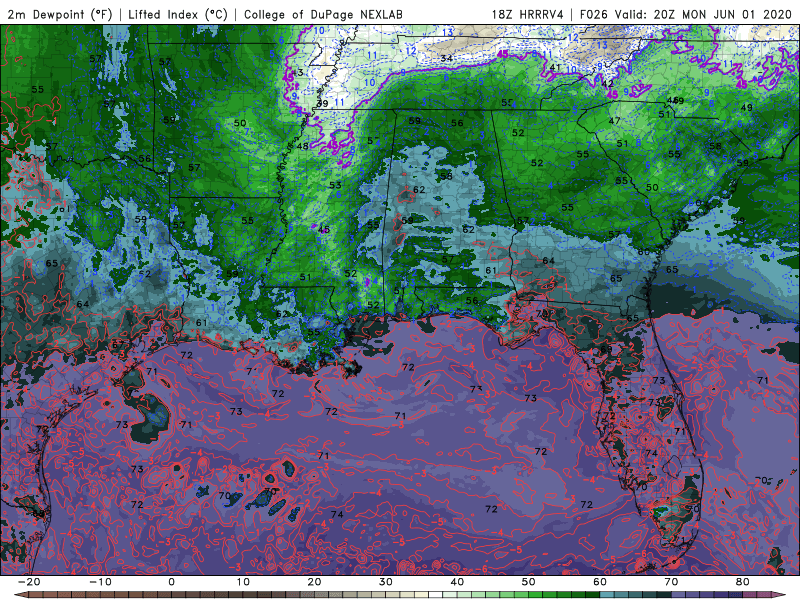Click the 'F026' forecast hour text
The image size is (800, 600).
(x=593, y=14)
